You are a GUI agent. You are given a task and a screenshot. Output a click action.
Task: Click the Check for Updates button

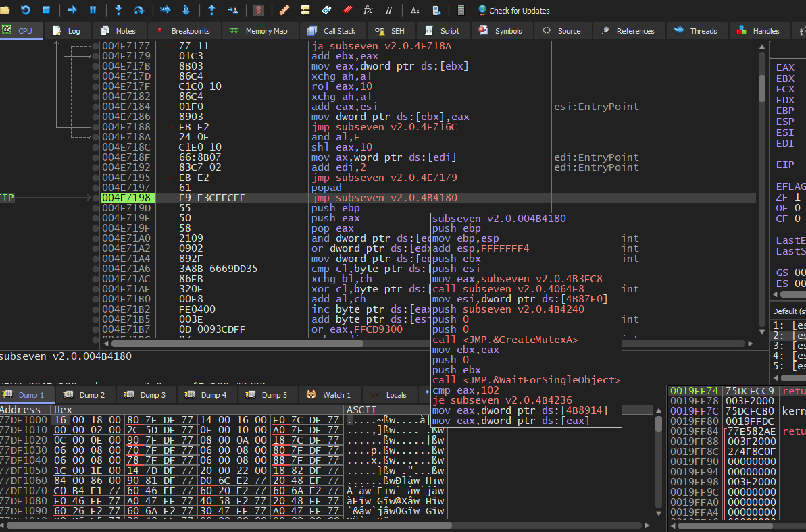point(513,10)
